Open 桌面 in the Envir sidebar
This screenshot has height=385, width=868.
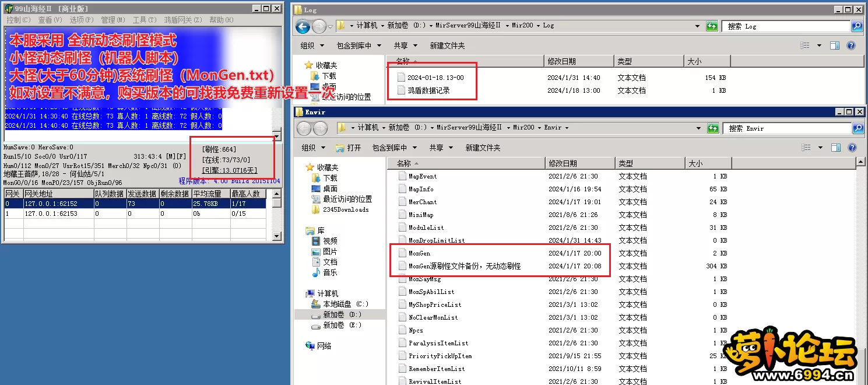click(x=330, y=188)
